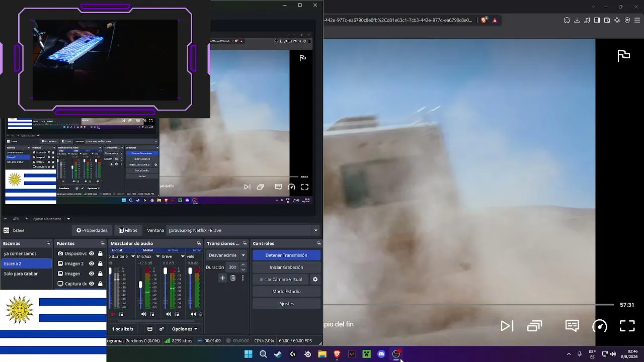Toggle visibility of the Imagen source
The image size is (644, 362).
pos(92,274)
